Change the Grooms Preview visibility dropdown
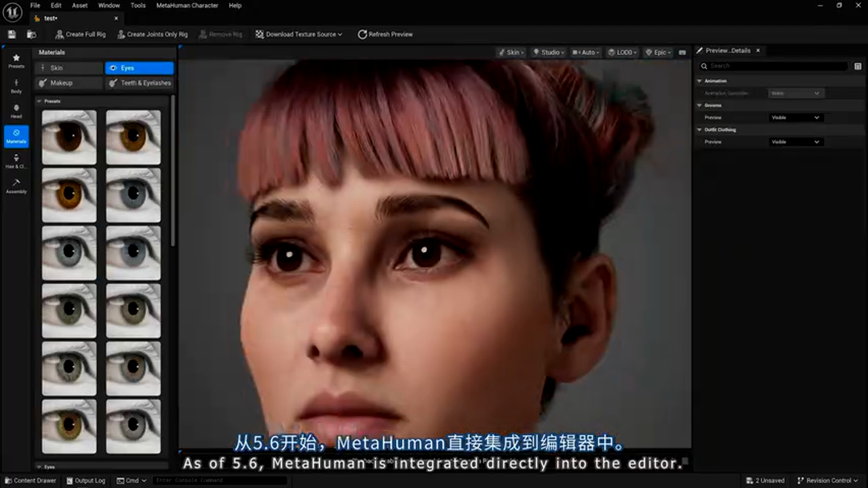The height and width of the screenshot is (488, 868). tap(795, 117)
